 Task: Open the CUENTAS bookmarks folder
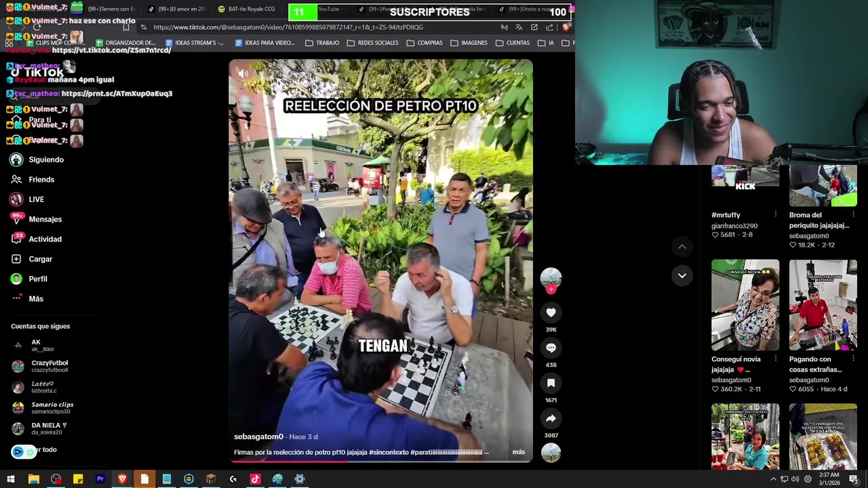(x=513, y=43)
